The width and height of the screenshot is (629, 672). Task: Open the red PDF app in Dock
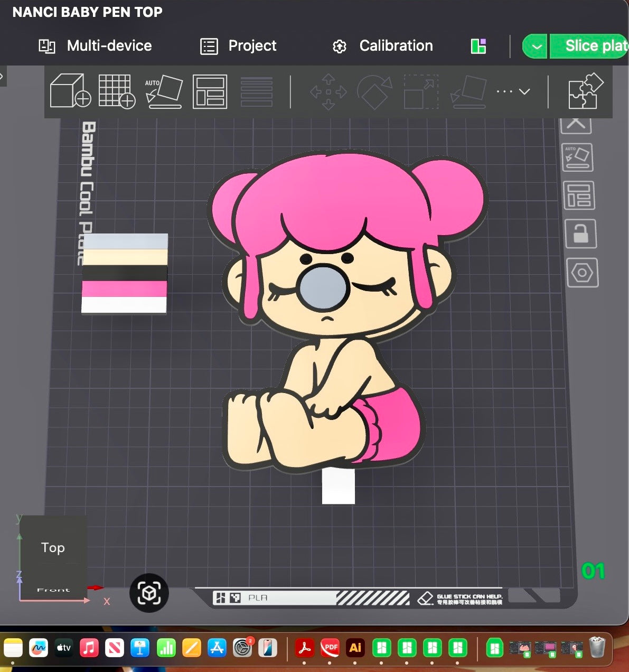(330, 648)
